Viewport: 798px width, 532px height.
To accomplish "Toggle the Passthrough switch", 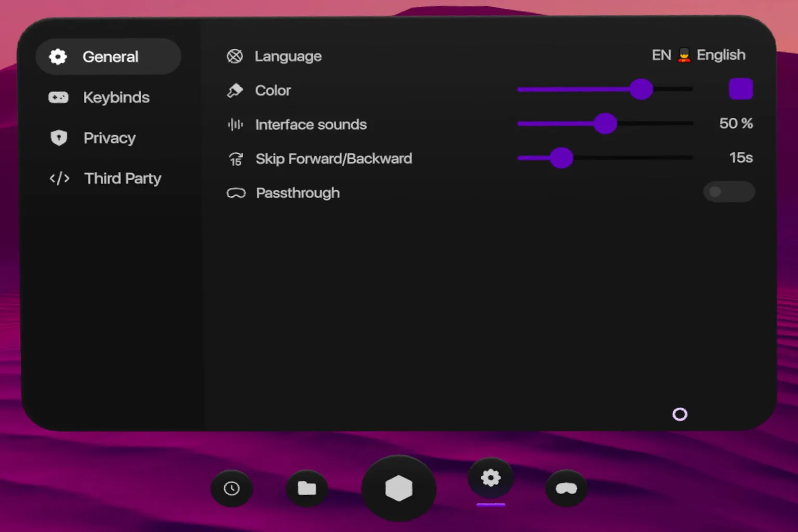I will (729, 192).
